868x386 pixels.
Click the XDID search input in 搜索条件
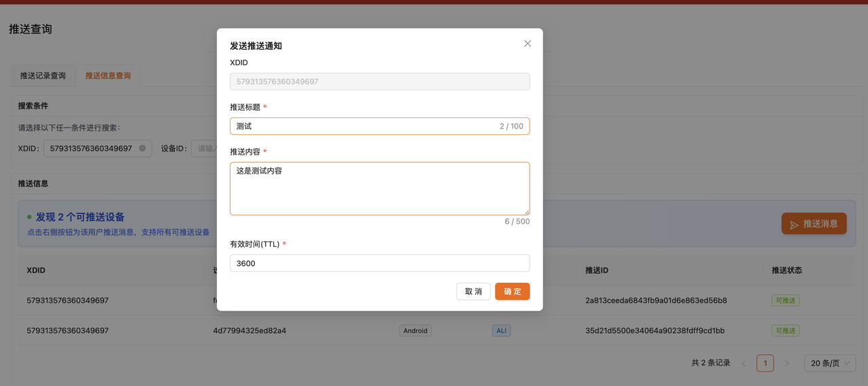[91, 148]
